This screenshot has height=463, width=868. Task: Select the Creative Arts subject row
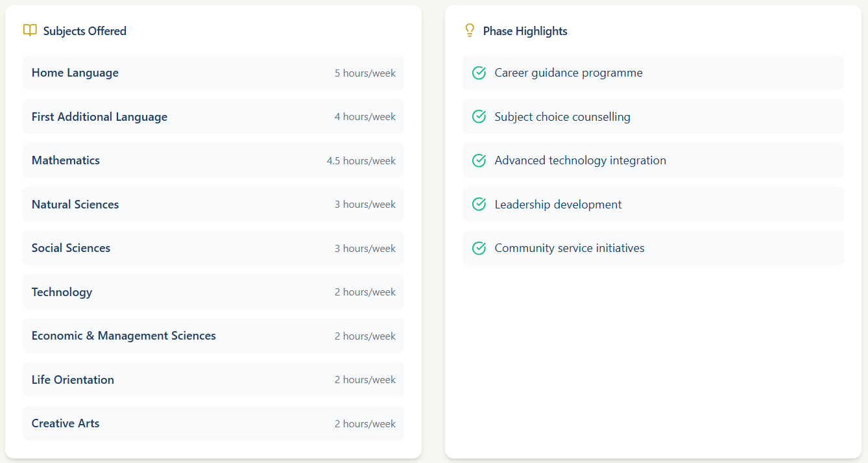click(x=213, y=423)
